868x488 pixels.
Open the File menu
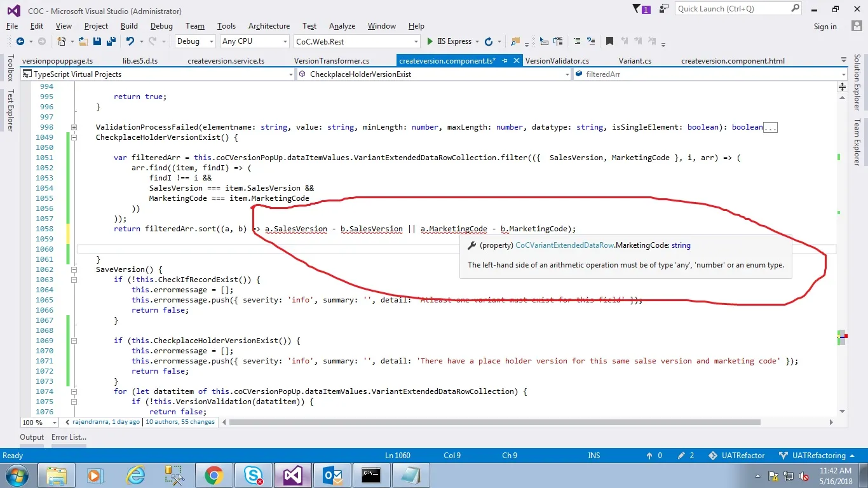click(12, 26)
